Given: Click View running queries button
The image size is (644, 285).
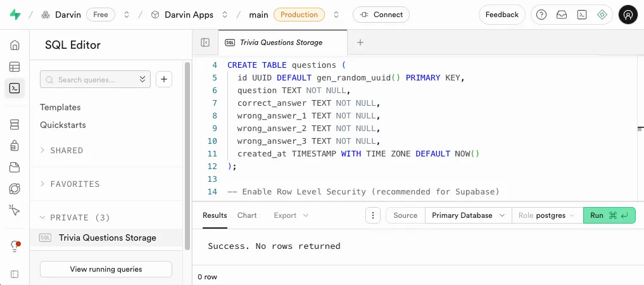Looking at the screenshot, I should click(106, 269).
